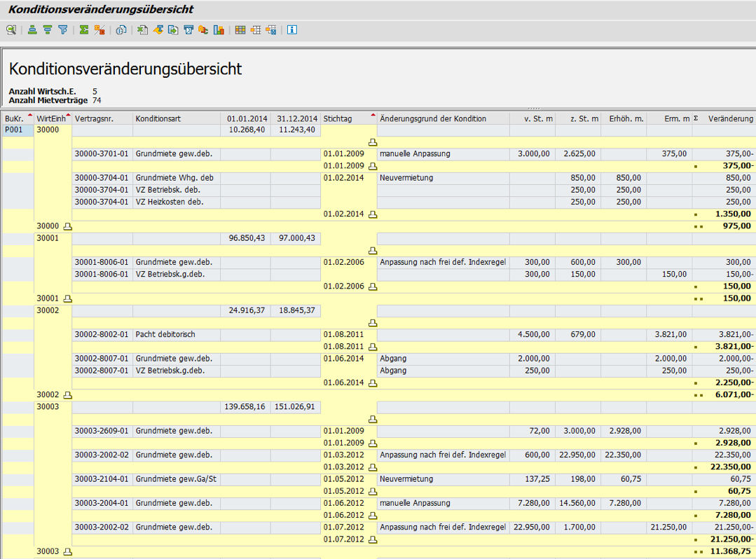Viewport: 756px width, 559px height.
Task: Sort descending using the toolbar icon
Action: 48,30
